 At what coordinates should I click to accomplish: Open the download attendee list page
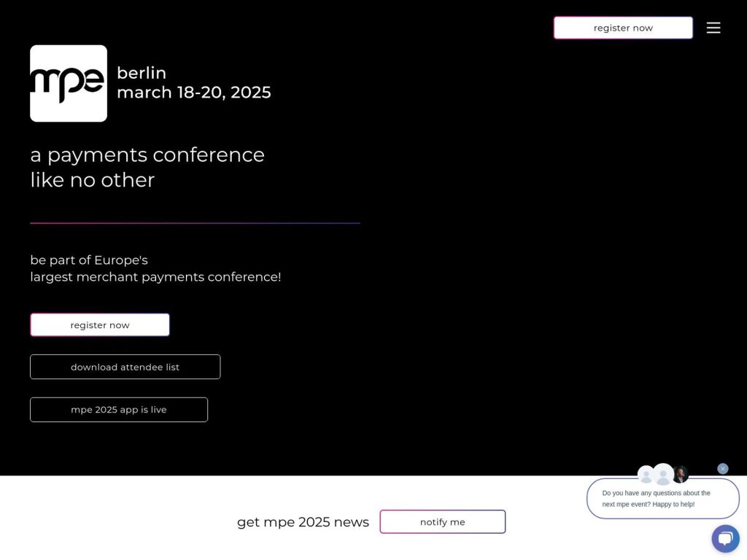[125, 367]
